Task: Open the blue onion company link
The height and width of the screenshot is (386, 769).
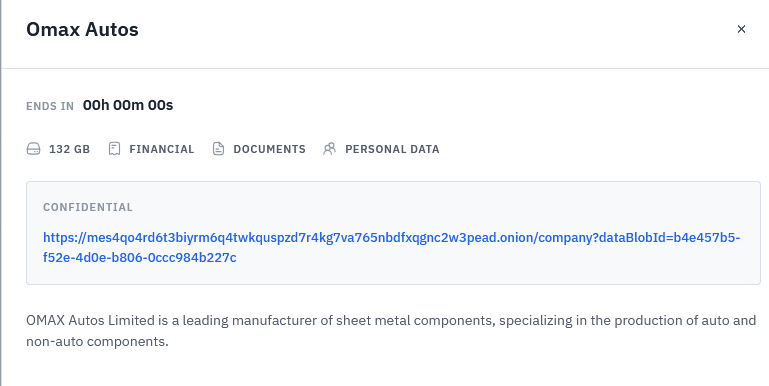Action: [391, 247]
